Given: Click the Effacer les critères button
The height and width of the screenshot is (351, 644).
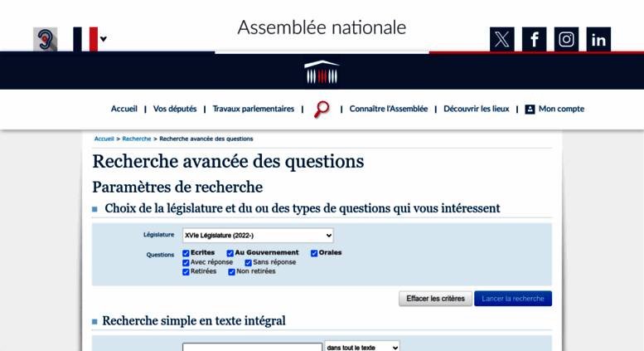Looking at the screenshot, I should pyautogui.click(x=435, y=299).
